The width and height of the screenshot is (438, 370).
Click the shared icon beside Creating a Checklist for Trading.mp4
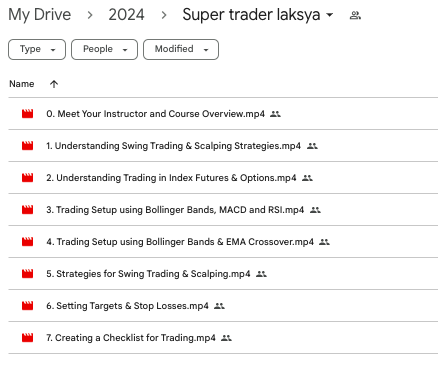coord(226,338)
